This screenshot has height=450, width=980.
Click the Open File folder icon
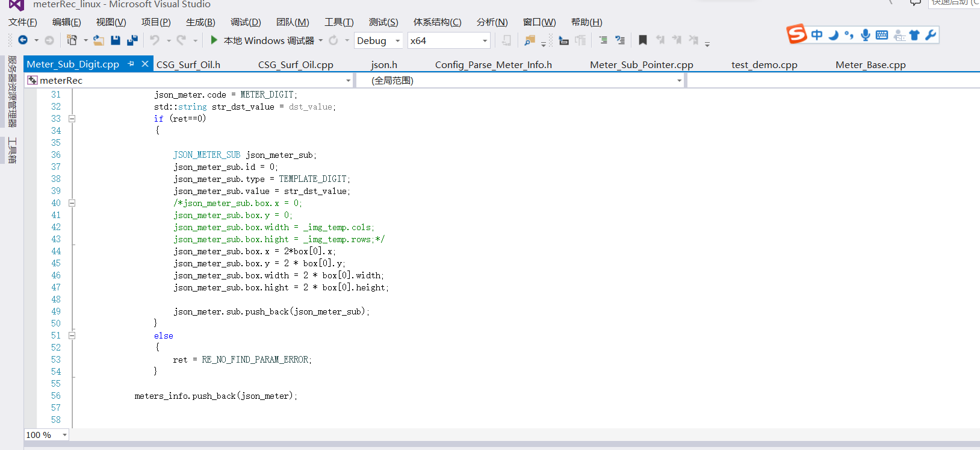coord(98,40)
